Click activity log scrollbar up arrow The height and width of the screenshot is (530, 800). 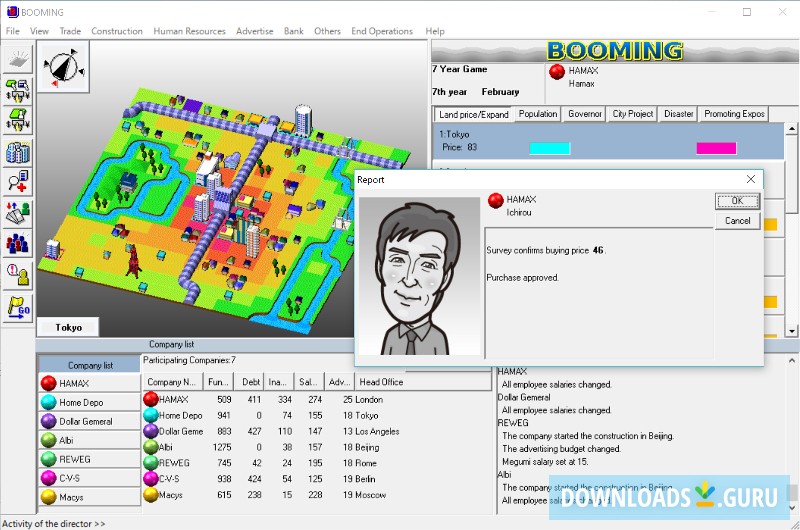(x=792, y=361)
